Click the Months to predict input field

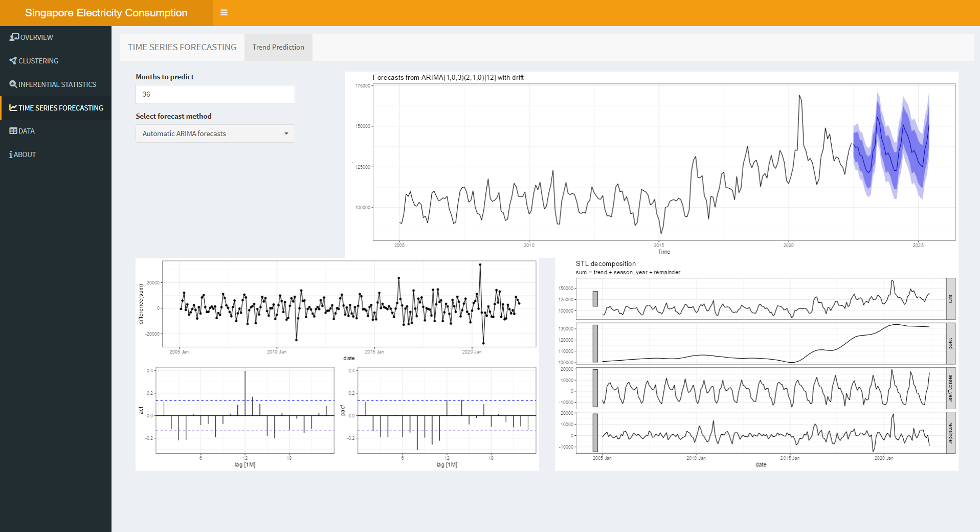point(215,94)
